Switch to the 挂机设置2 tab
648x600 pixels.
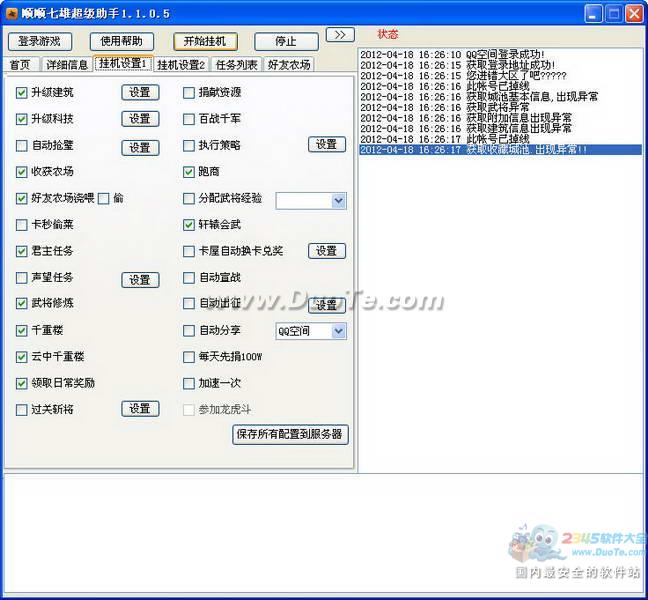181,65
